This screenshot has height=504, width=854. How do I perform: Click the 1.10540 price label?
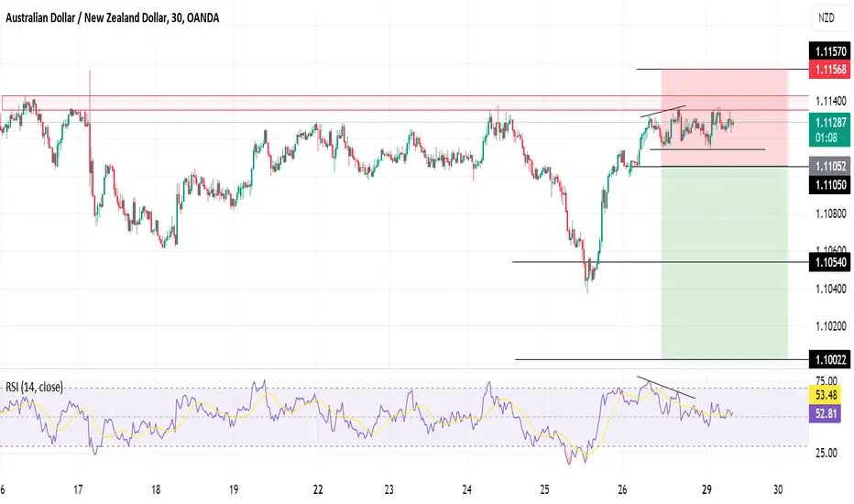click(x=830, y=262)
